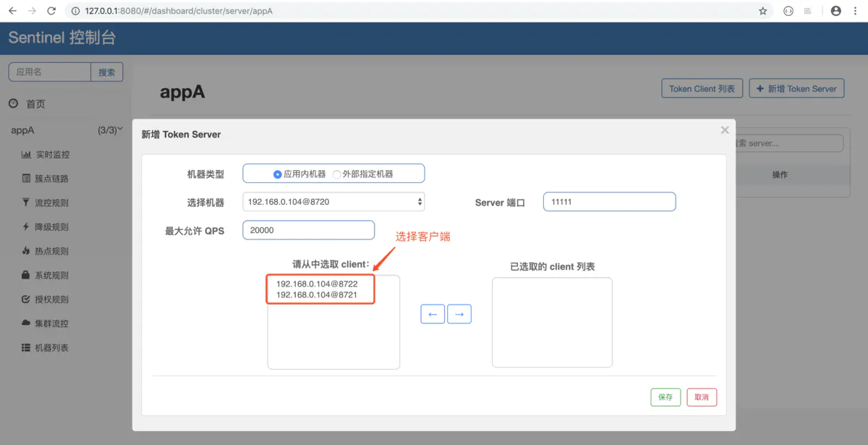
Task: Click the 流控规则 filter icon
Action: point(26,203)
